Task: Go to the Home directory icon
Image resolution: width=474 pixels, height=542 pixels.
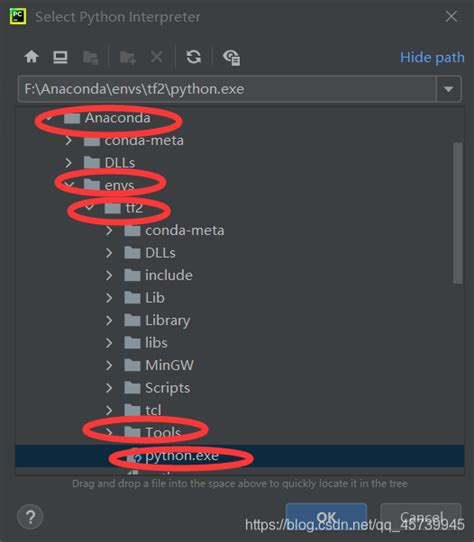Action: pos(31,57)
